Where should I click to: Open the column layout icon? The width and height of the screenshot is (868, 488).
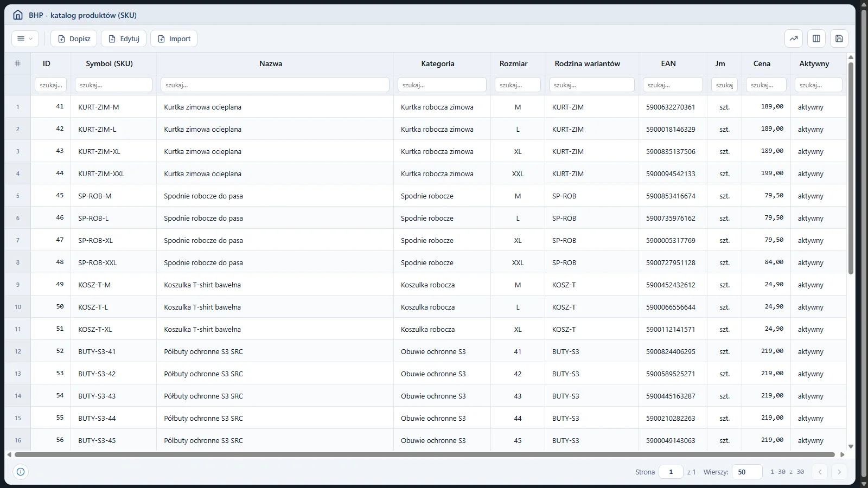(x=816, y=38)
